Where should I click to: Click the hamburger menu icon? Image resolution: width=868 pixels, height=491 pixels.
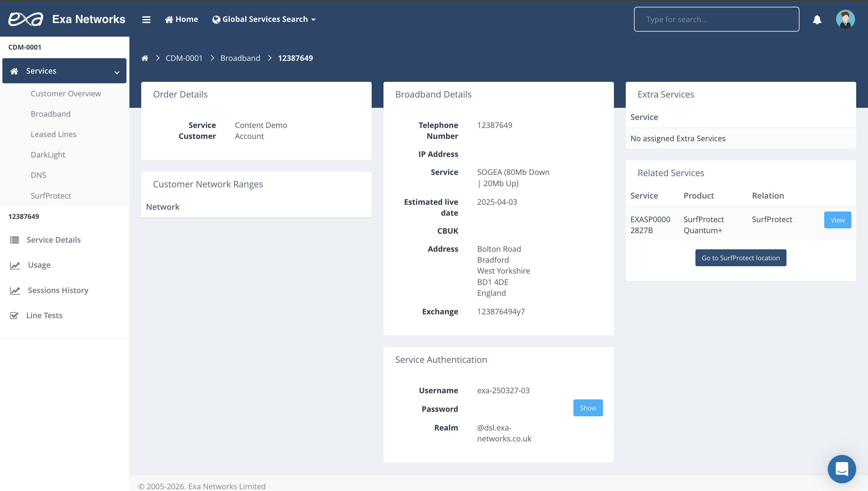146,19
